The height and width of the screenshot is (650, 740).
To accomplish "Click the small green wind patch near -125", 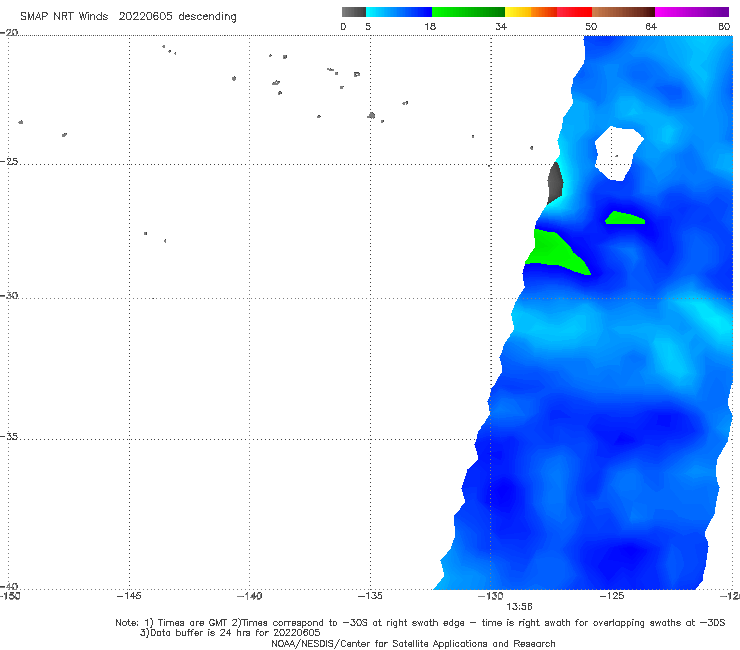I will [x=624, y=218].
